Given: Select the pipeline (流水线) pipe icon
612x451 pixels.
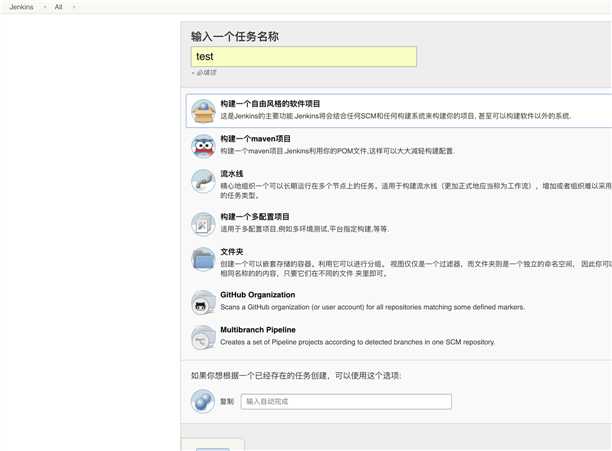Looking at the screenshot, I should point(203,181).
